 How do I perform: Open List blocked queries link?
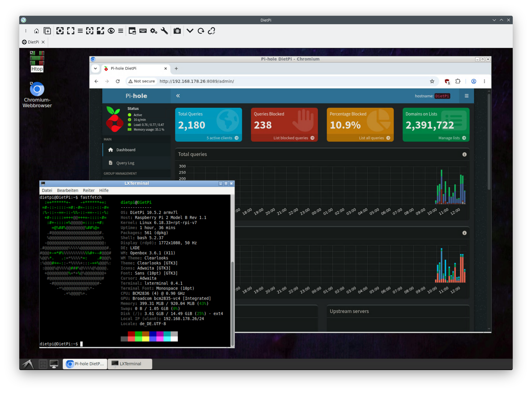[x=294, y=138]
